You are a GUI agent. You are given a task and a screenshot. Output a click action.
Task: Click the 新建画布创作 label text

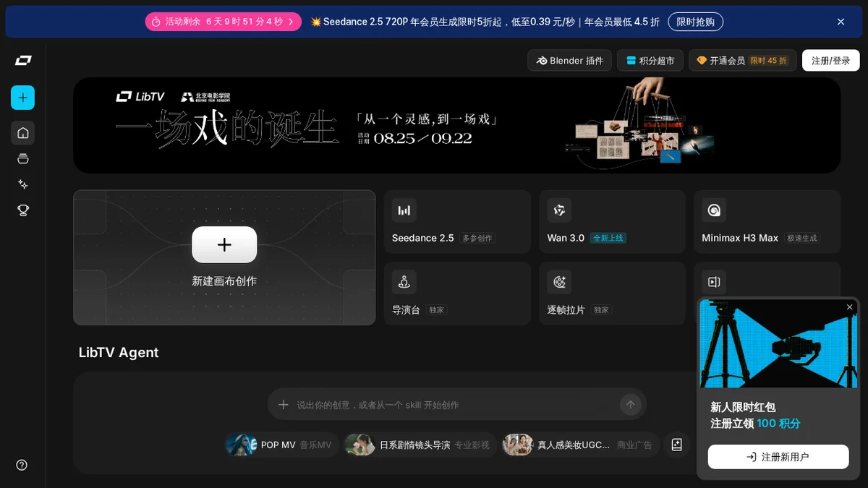(224, 281)
